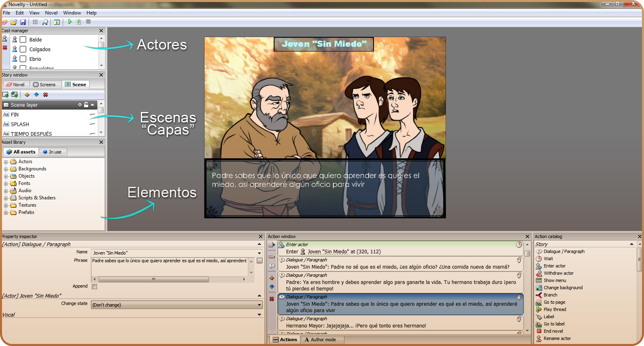Collapse the Scene layer group arrow
644x346 pixels.
93,105
